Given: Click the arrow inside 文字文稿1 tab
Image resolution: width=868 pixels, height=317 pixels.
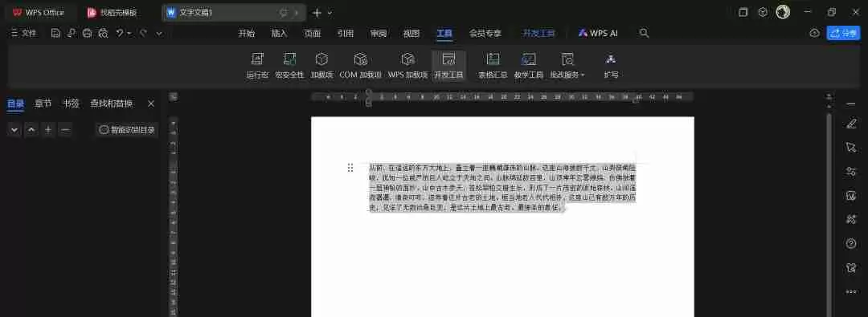Looking at the screenshot, I should click(x=297, y=12).
